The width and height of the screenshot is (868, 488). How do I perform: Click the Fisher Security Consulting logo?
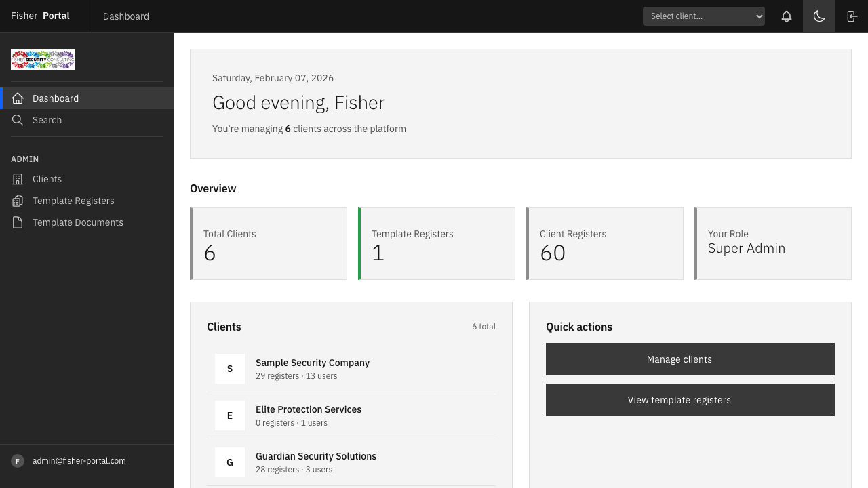42,60
